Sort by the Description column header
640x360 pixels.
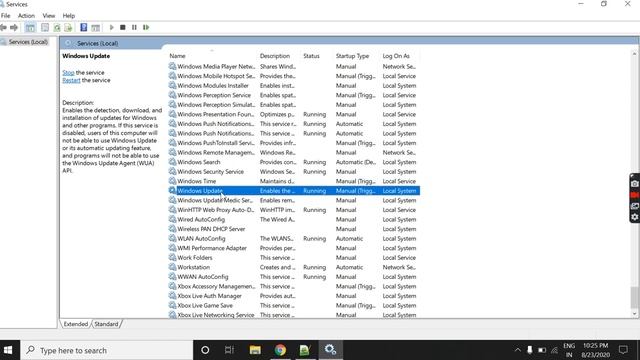coord(275,56)
